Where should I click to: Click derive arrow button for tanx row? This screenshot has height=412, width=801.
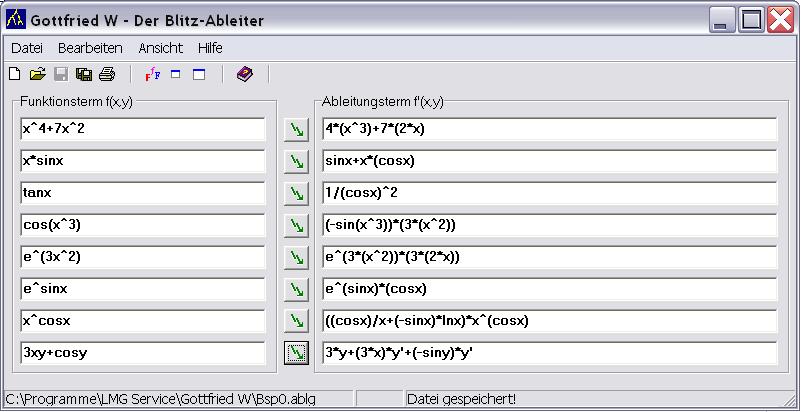pos(295,193)
